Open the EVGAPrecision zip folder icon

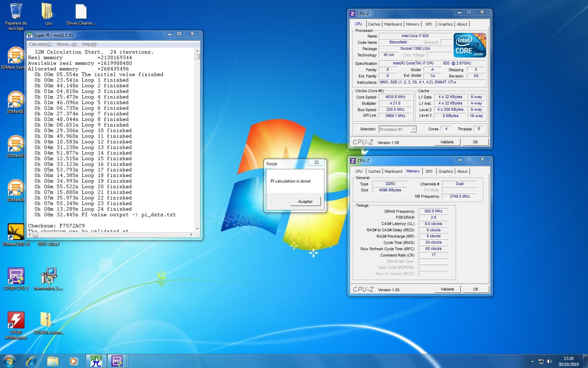(x=48, y=323)
